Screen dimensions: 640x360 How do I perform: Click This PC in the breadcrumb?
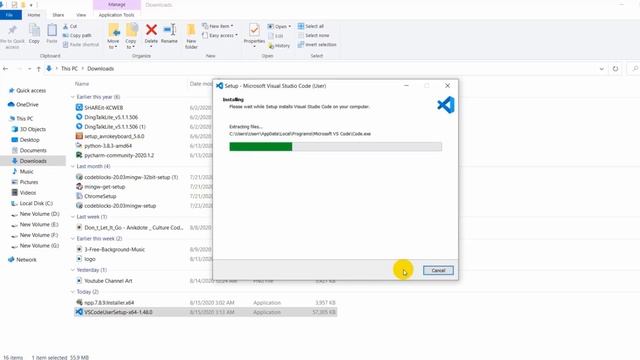point(69,69)
